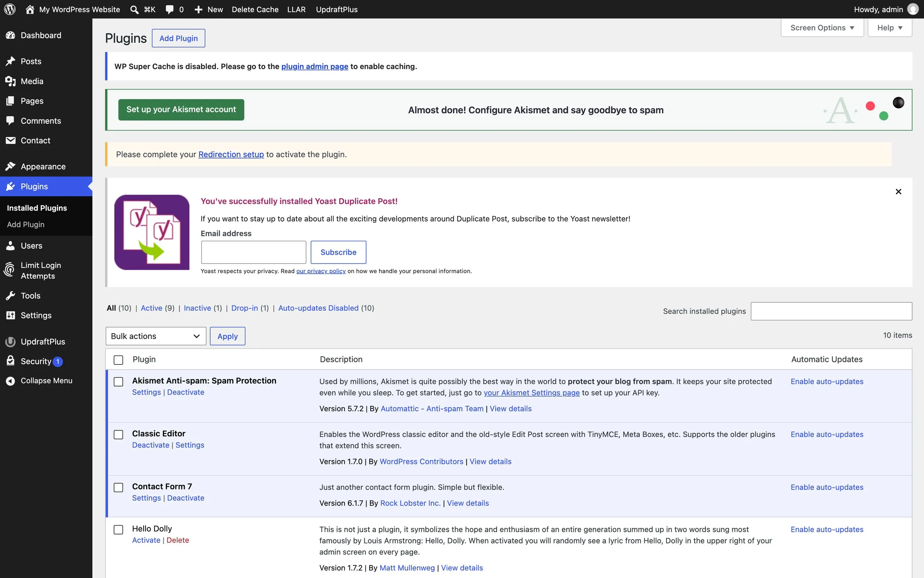Click the Security notification badge
The height and width of the screenshot is (578, 924).
[58, 361]
